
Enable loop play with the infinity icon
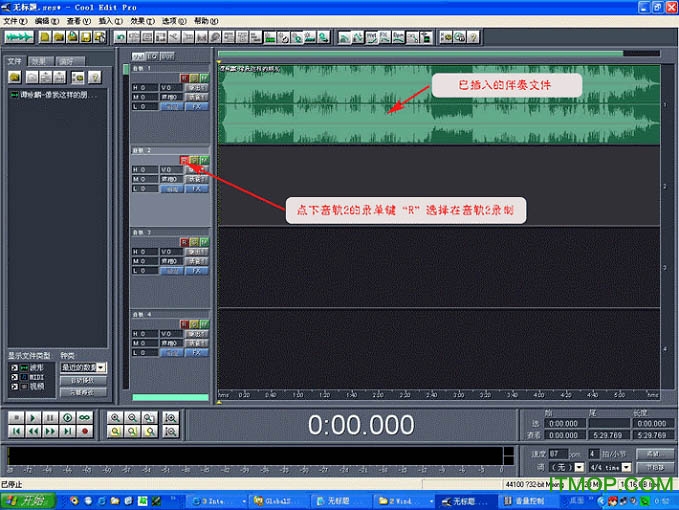[x=85, y=417]
